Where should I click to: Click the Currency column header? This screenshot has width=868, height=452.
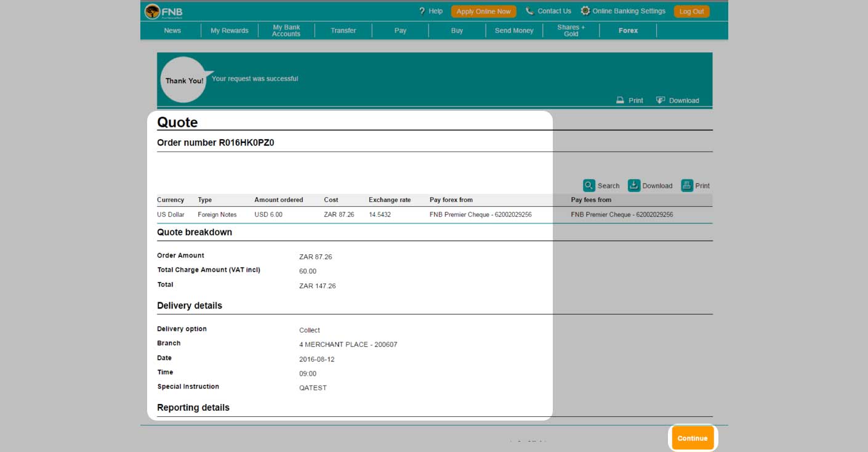tap(171, 200)
